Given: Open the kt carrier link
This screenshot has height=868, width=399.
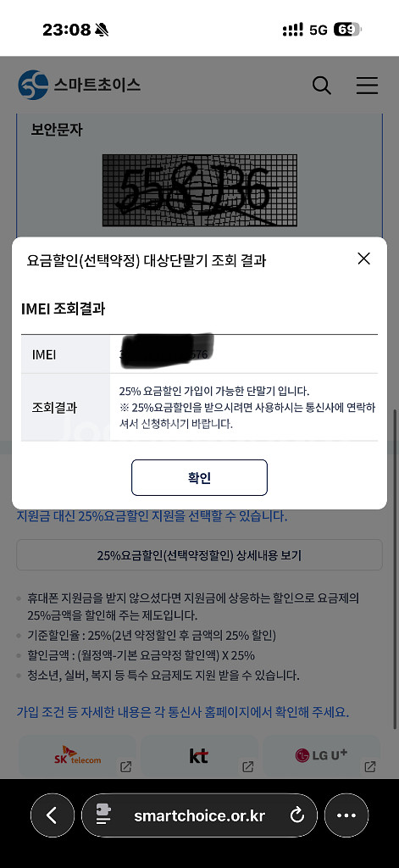Looking at the screenshot, I should tap(199, 756).
